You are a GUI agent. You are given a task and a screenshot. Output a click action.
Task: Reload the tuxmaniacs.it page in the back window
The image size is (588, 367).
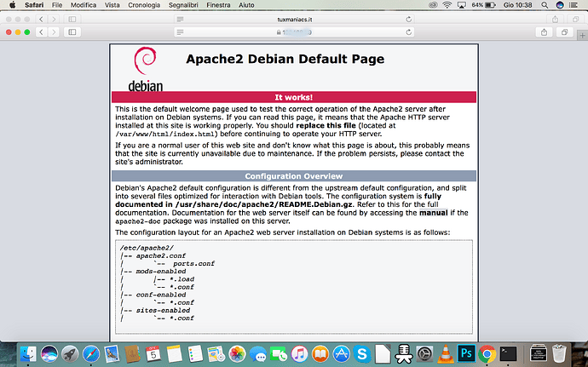pos(409,19)
